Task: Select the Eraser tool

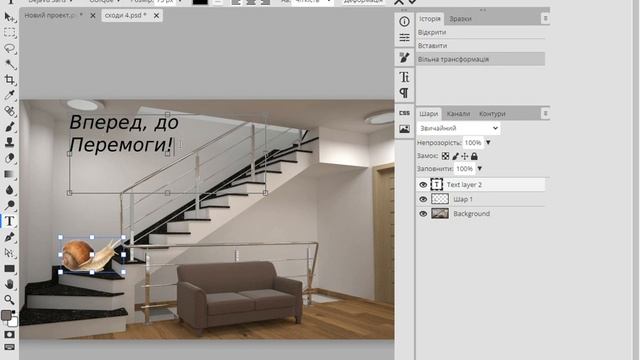Action: coord(9,158)
